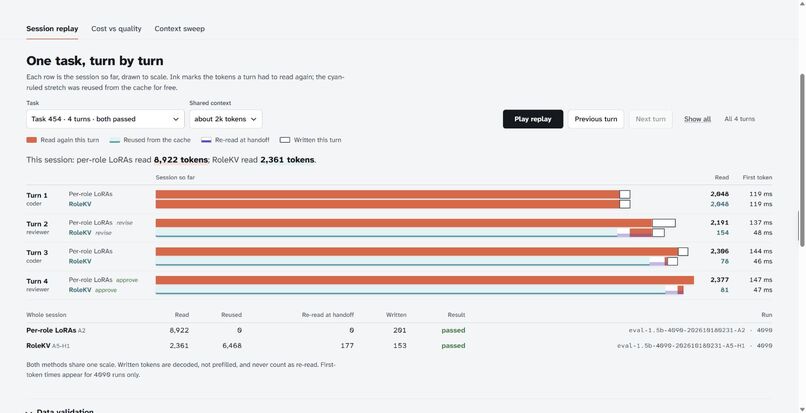Click the Turn 4 approve tag on Per-role LoRAs
806x413 pixels.
point(127,280)
